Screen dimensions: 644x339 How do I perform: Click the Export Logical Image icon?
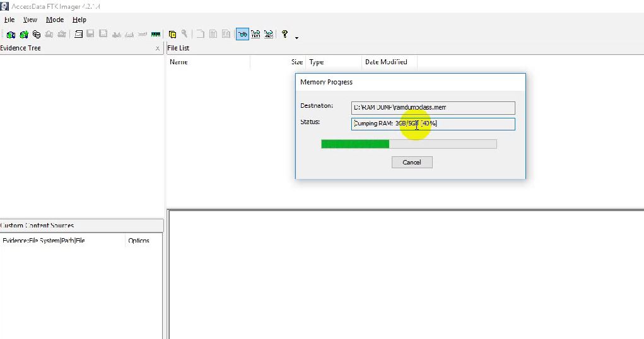pos(103,34)
